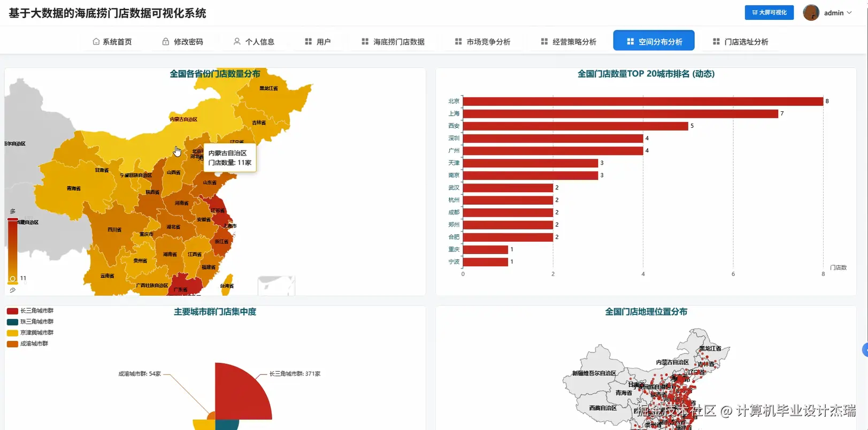The image size is (868, 430).
Task: Click the 宁波 bar in ranking chart
Action: click(x=486, y=262)
